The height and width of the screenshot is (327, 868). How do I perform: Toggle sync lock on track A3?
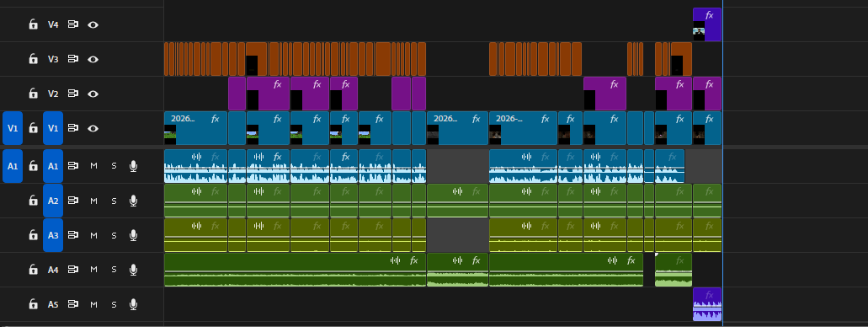click(x=73, y=235)
